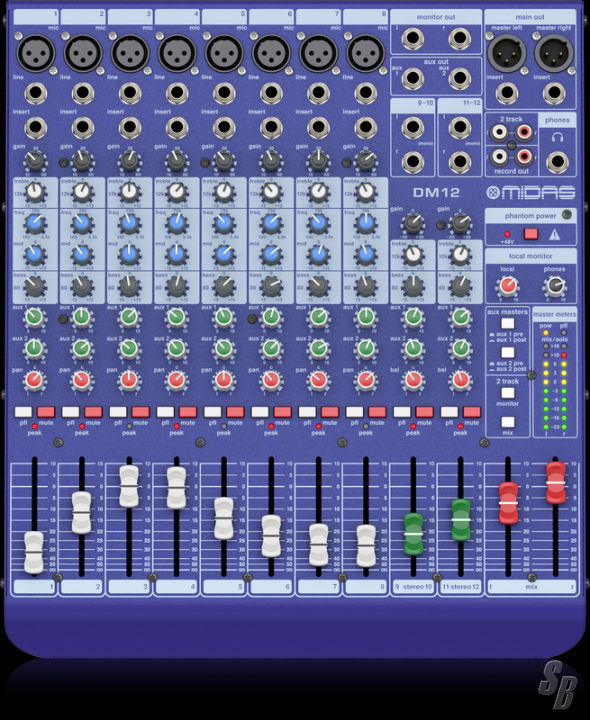This screenshot has height=720, width=590.
Task: Click the master left XLR output jack
Action: [506, 53]
